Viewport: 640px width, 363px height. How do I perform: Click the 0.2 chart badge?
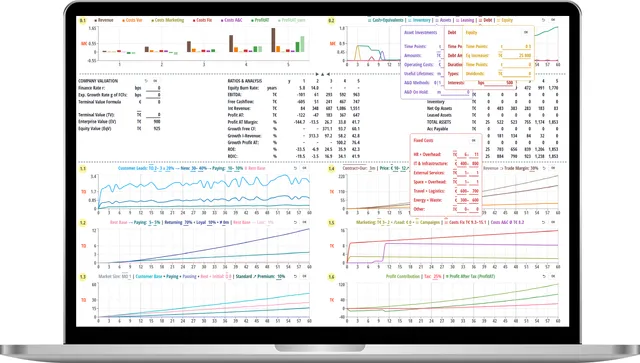pos(331,20)
